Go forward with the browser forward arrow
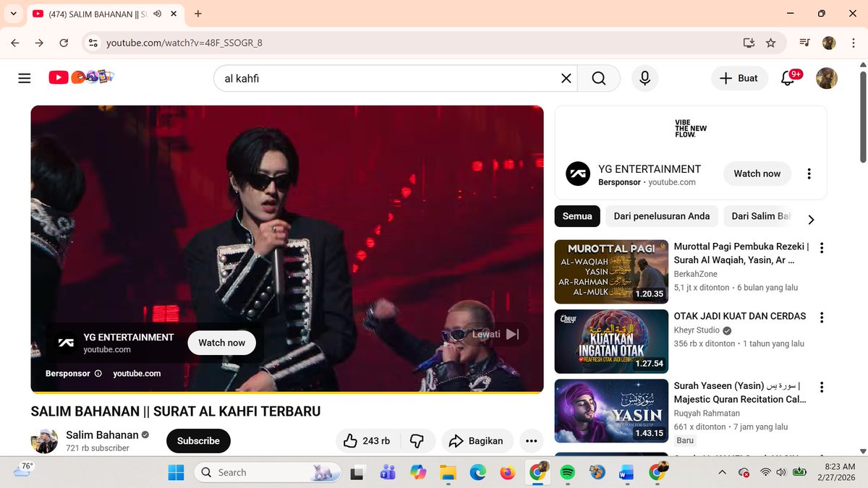 point(40,43)
